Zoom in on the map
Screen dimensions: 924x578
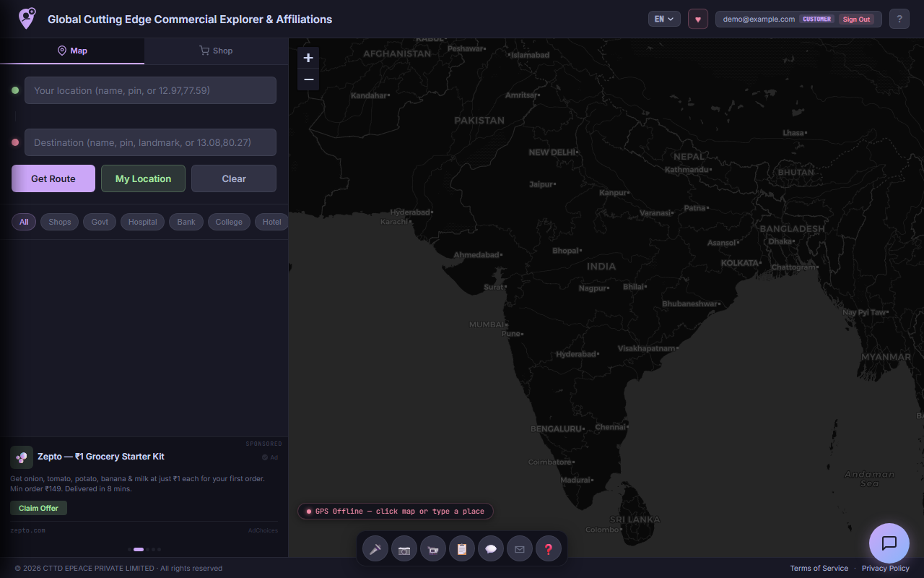pos(308,58)
